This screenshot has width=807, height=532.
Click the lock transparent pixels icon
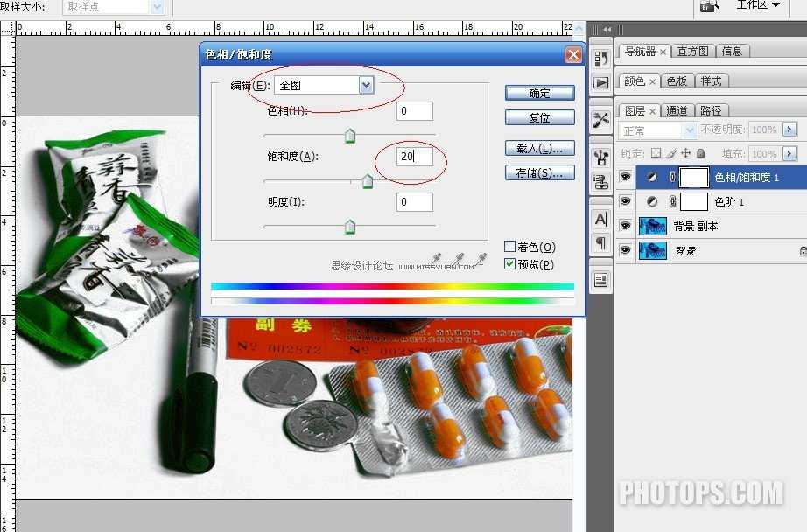coord(656,153)
